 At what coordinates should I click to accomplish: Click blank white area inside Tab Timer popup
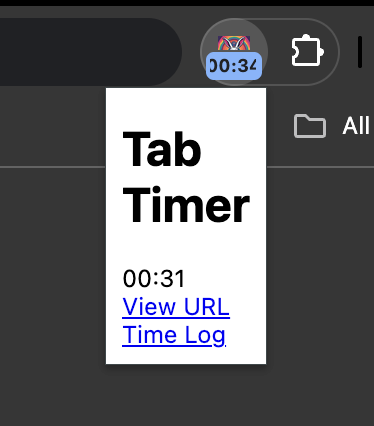[x=186, y=247]
